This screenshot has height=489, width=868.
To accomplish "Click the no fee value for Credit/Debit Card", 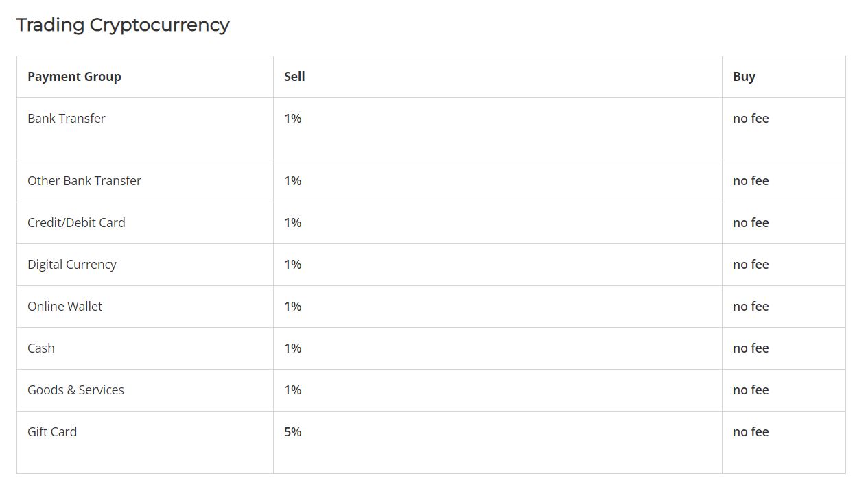I will [x=751, y=223].
